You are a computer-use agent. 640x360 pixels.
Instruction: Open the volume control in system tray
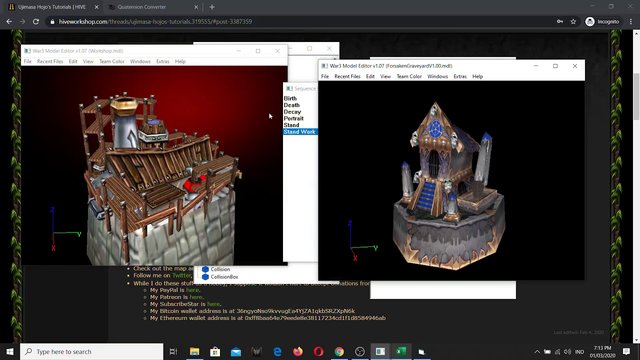(x=568, y=351)
